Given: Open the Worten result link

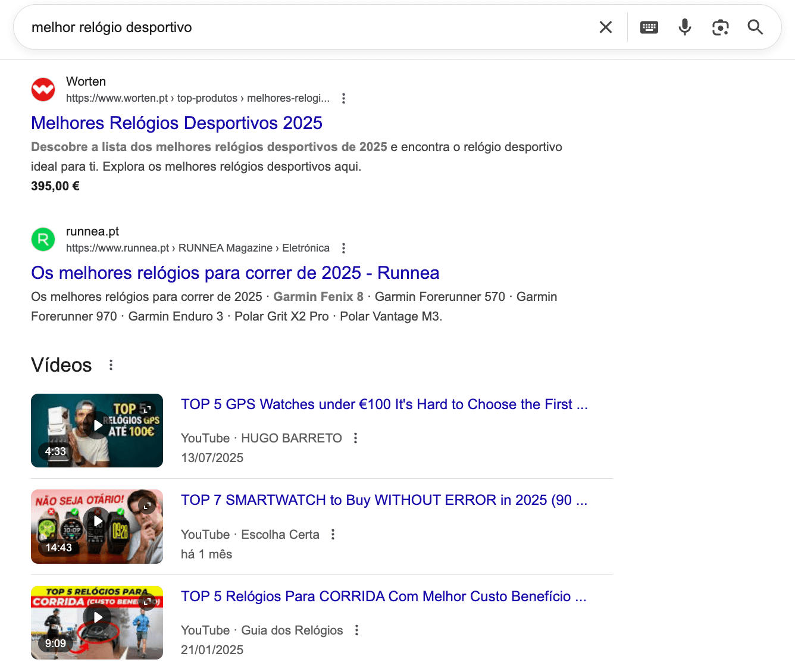Looking at the screenshot, I should 176,123.
